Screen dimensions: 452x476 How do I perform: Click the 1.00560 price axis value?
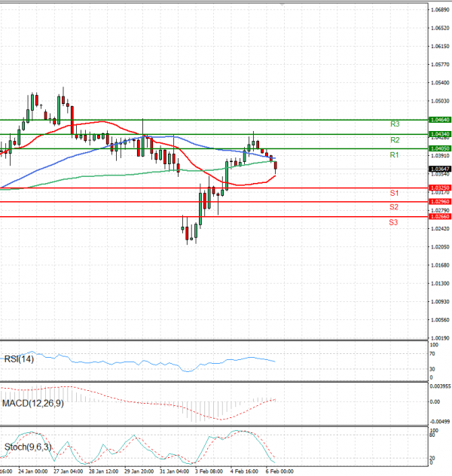pos(440,320)
